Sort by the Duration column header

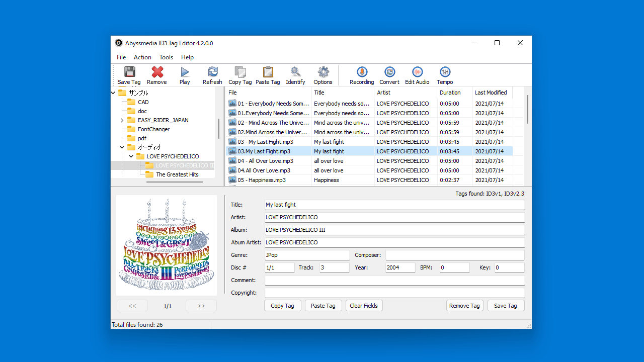[x=455, y=93]
